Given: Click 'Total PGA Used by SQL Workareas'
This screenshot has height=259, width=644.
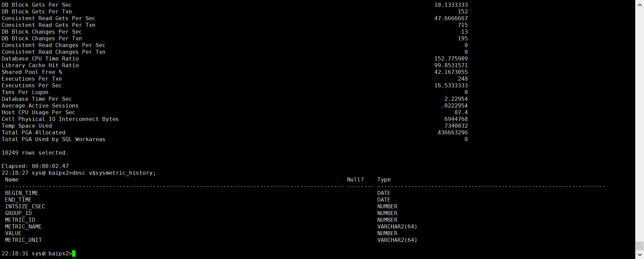Looking at the screenshot, I should point(54,139).
